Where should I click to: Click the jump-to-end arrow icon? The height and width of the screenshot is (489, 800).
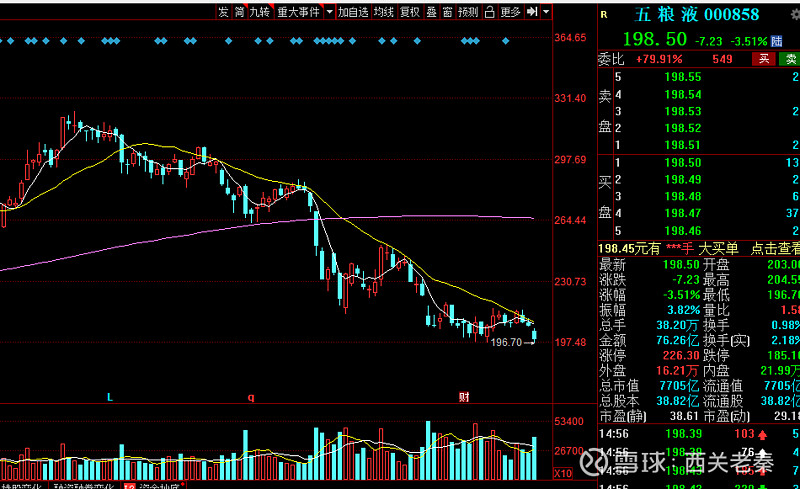(x=532, y=12)
